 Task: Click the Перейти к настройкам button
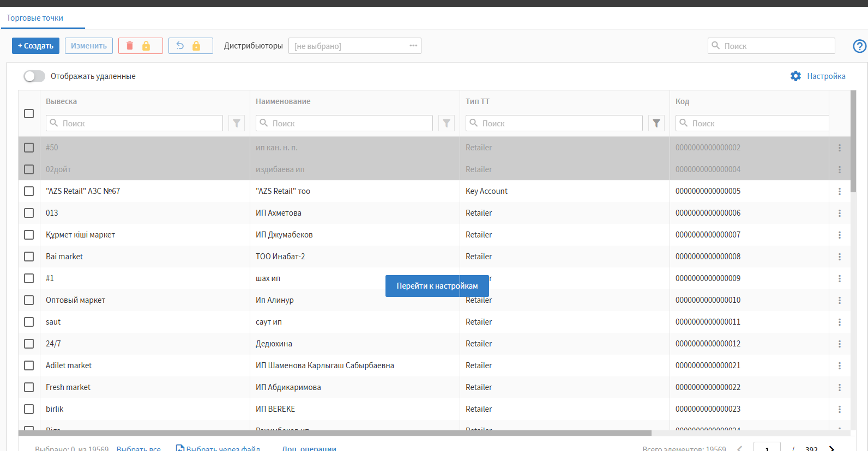(437, 286)
